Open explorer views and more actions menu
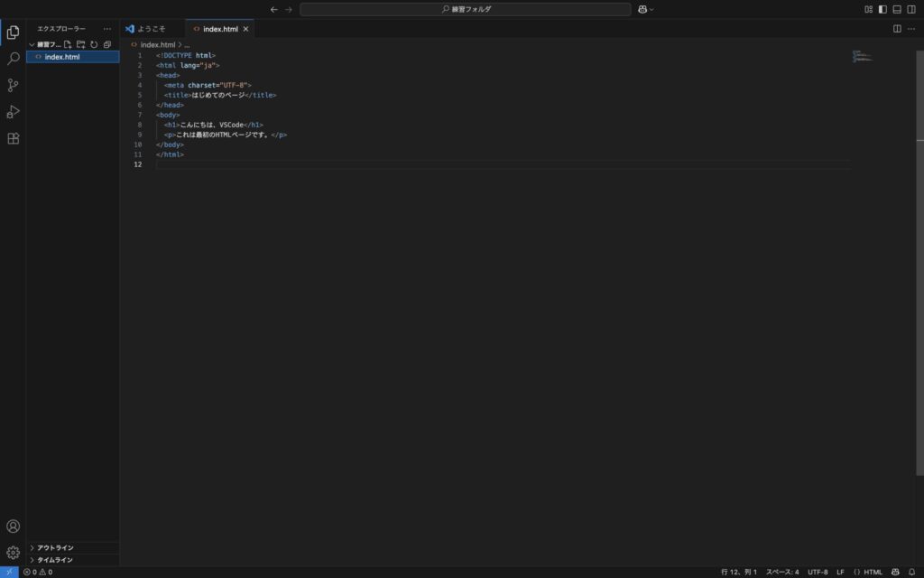 point(106,29)
